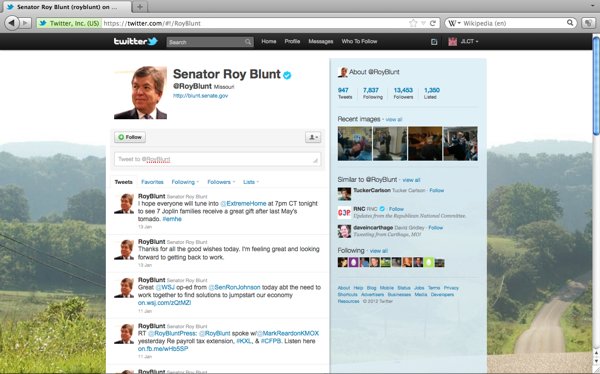
Task: Click the vertical page scrollbar thumb
Action: pos(596,85)
